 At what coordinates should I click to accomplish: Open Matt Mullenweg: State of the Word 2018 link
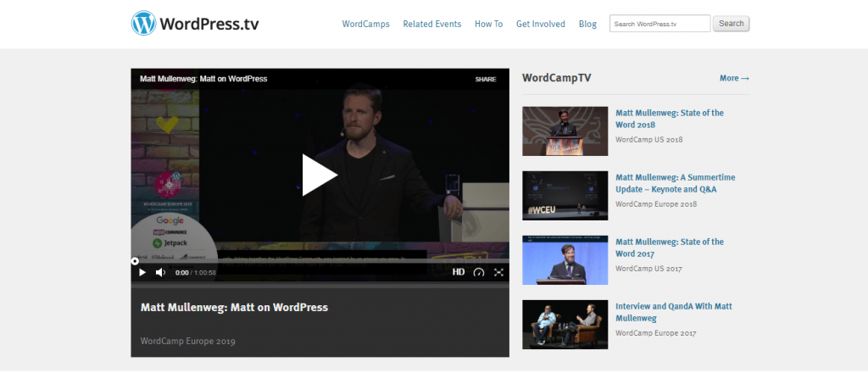coord(670,119)
